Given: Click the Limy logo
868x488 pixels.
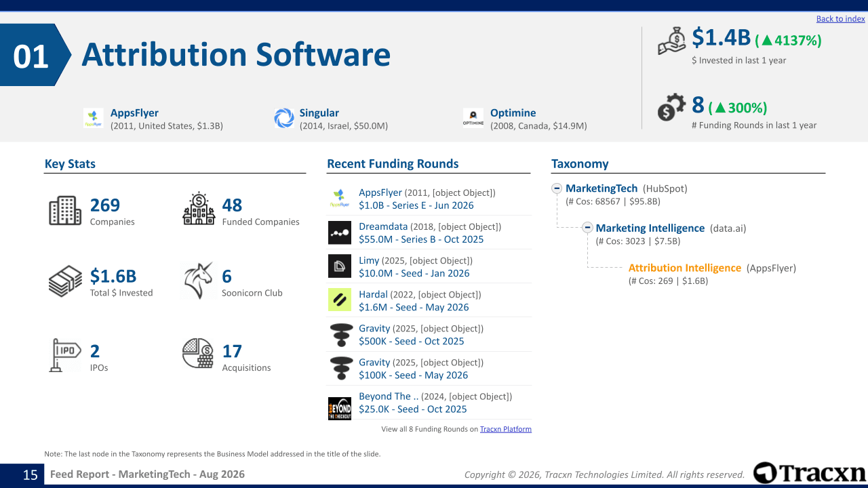Looking at the screenshot, I should click(340, 266).
